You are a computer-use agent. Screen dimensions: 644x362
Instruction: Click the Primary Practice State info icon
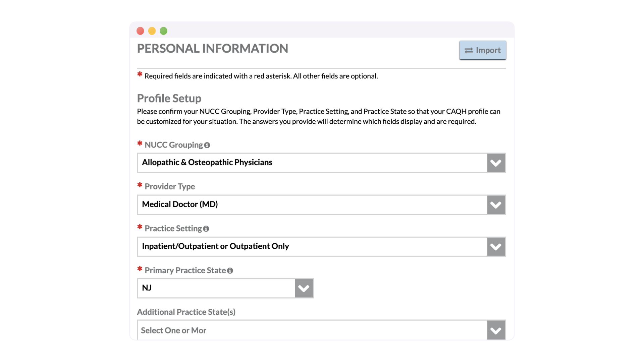point(230,270)
